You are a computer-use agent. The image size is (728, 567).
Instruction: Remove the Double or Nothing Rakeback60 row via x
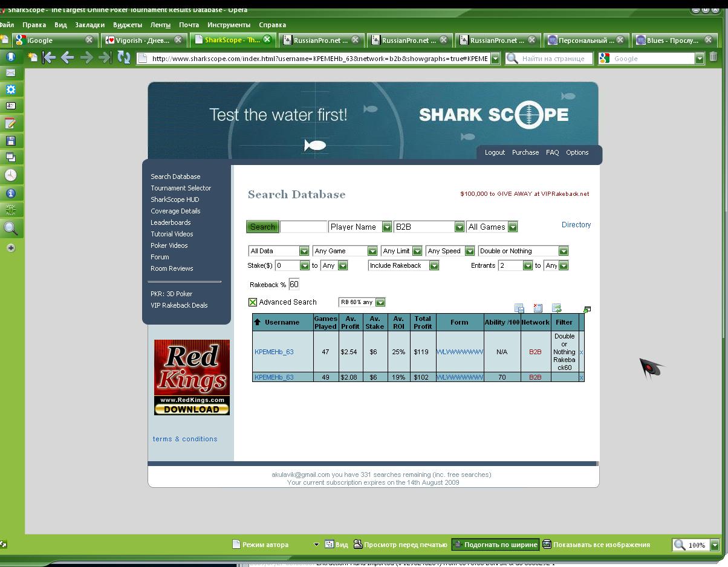click(x=581, y=352)
